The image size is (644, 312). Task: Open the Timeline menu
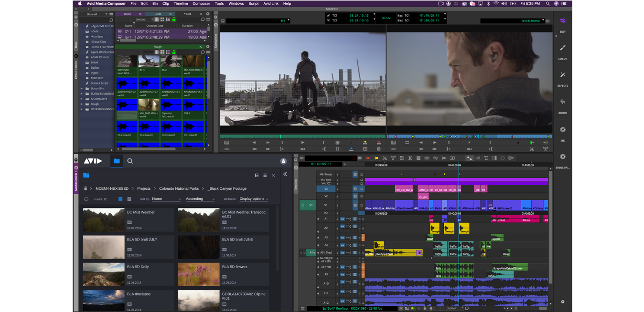(181, 3)
